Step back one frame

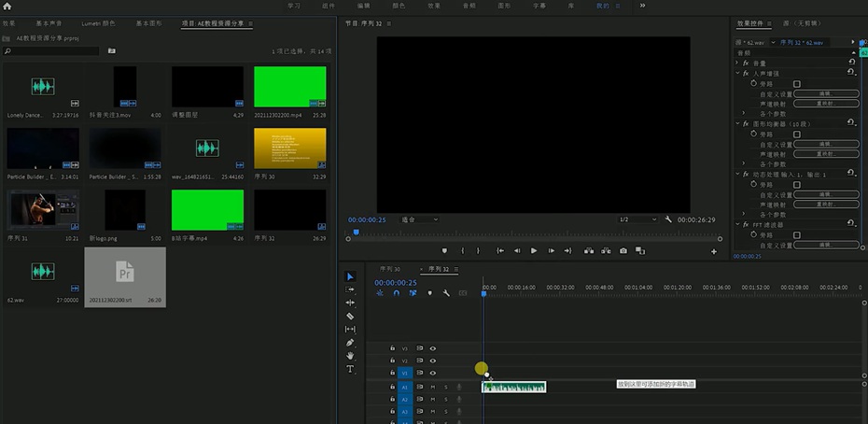coord(517,250)
